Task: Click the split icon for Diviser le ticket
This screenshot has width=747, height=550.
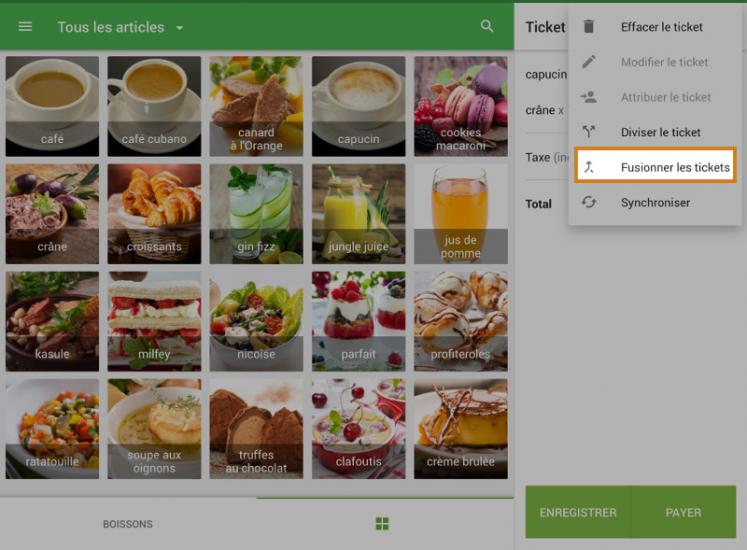Action: 589,132
